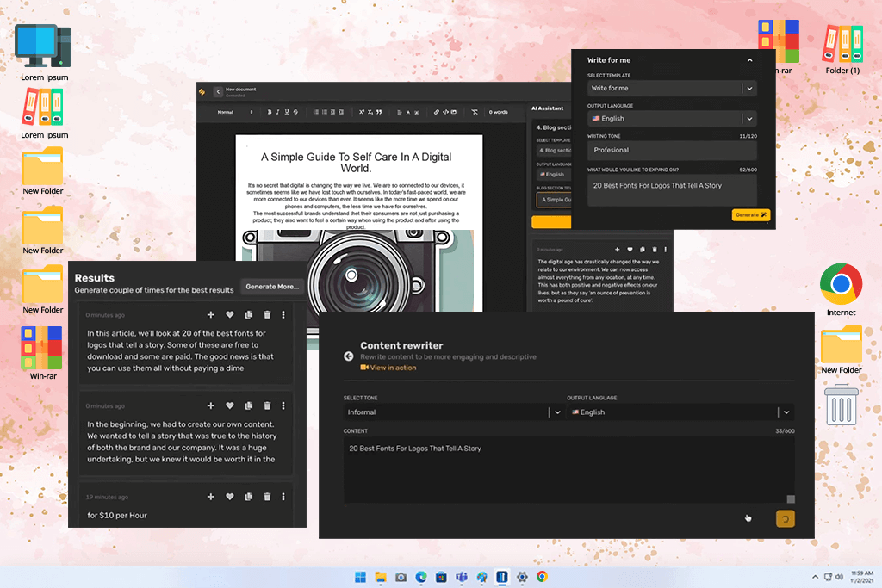Click the yellow Generate button
Image resolution: width=882 pixels, height=588 pixels.
point(749,215)
